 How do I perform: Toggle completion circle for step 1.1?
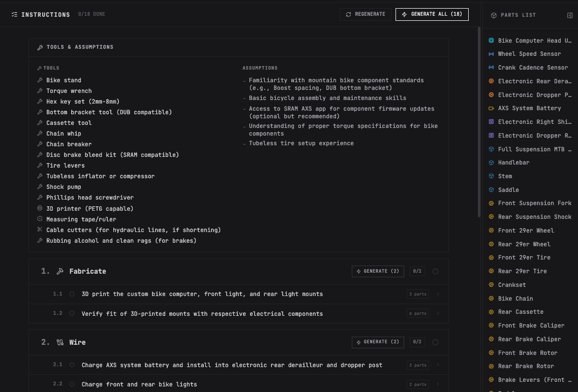[72, 294]
